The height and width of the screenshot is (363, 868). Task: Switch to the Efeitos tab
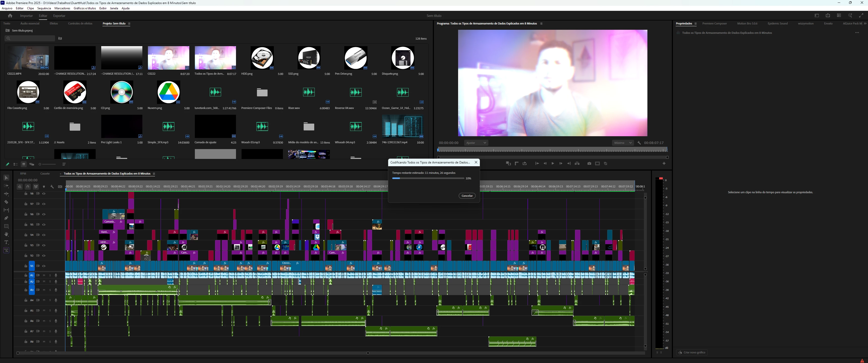click(x=54, y=23)
